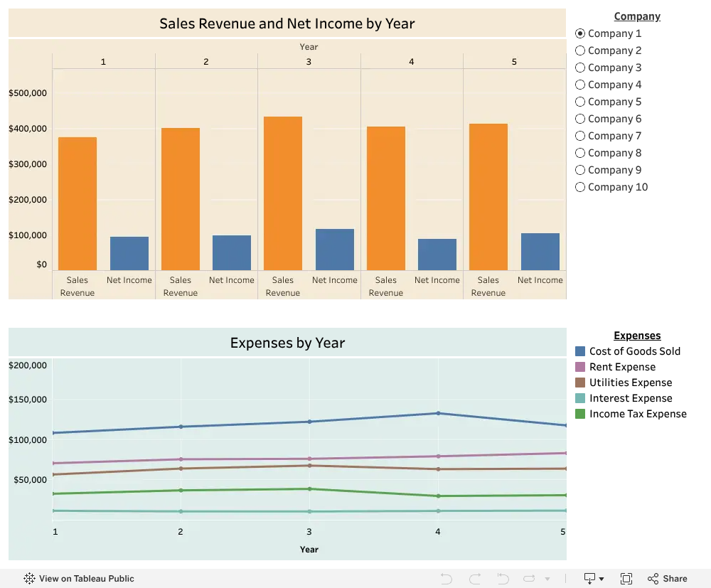Click the Interest Expense color swatch
Image resolution: width=711 pixels, height=588 pixels.
point(580,398)
